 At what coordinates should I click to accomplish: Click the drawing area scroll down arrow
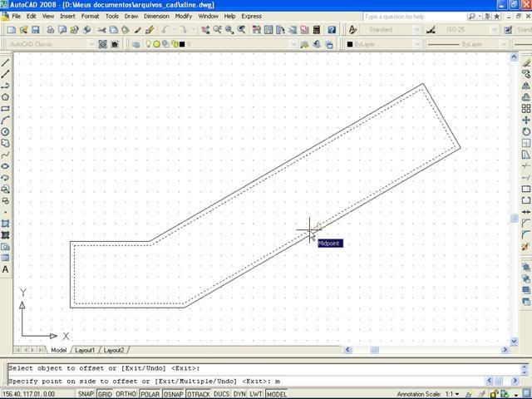pos(514,341)
